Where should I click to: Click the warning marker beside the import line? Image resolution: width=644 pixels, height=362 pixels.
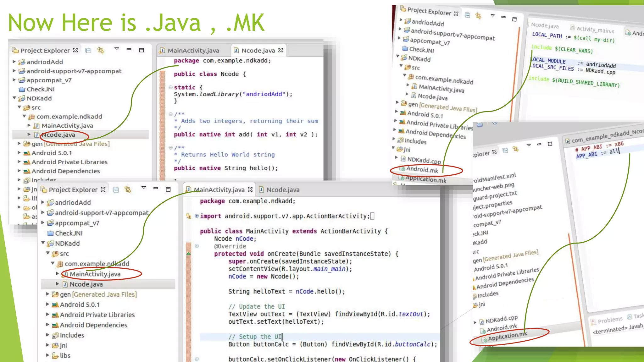(x=189, y=216)
